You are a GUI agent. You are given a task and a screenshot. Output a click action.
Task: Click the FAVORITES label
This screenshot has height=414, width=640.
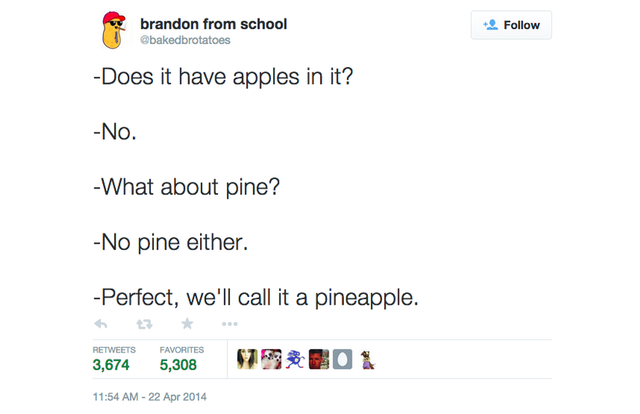(x=182, y=350)
